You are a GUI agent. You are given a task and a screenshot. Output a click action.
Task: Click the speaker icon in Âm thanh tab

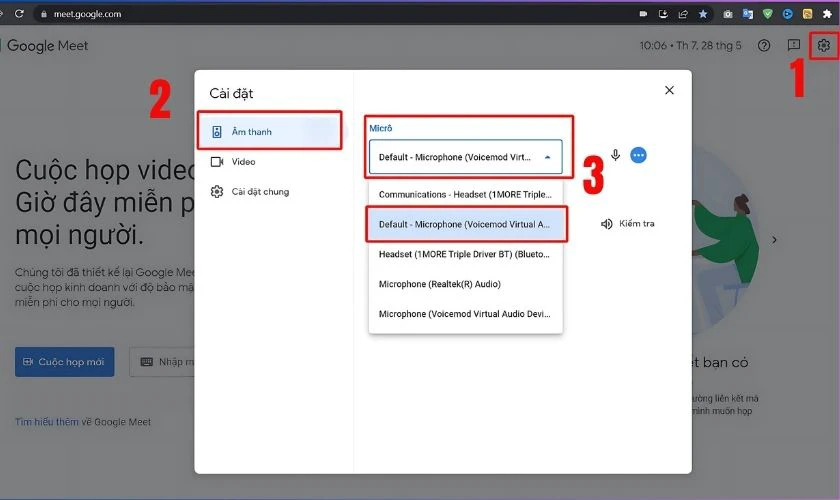click(x=216, y=131)
